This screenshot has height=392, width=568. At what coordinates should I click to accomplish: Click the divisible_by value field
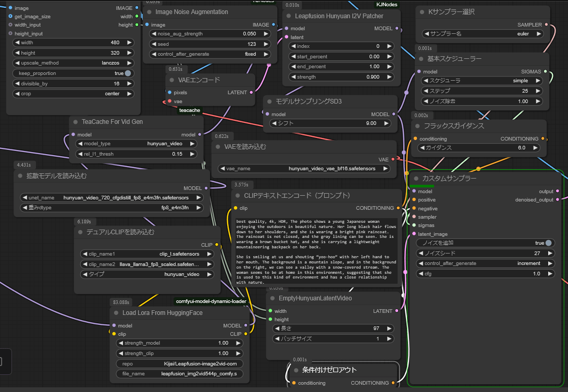click(x=73, y=84)
